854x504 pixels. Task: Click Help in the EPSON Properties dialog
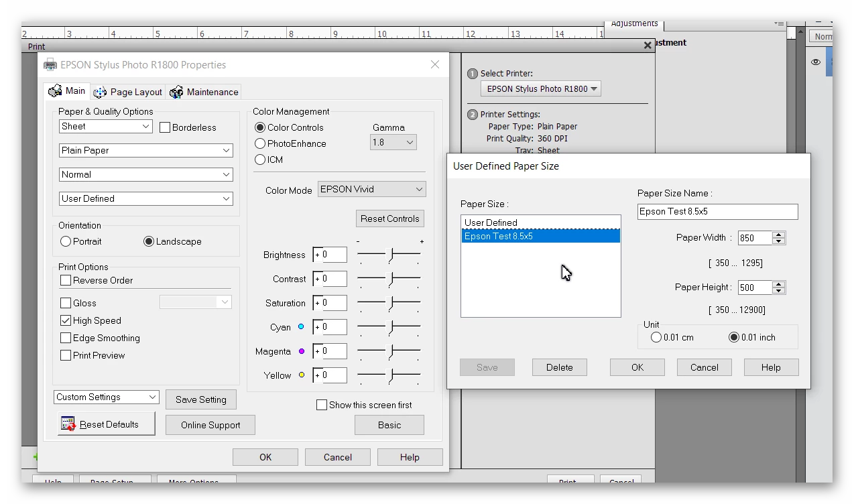point(410,457)
